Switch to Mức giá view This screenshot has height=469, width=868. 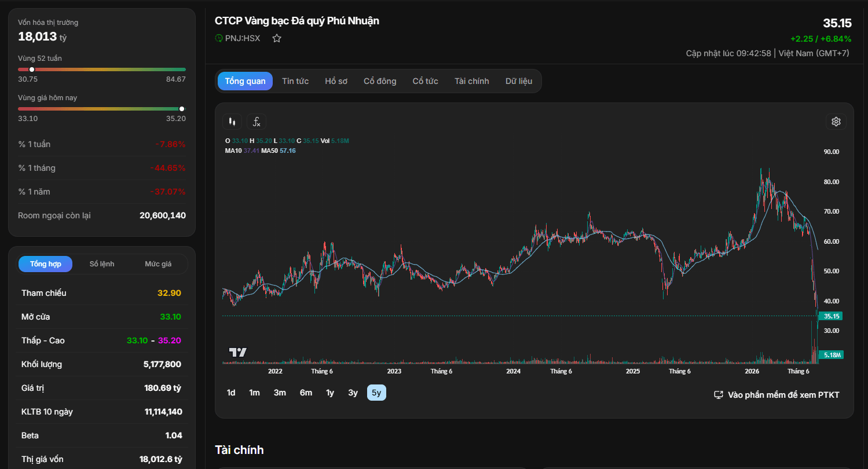(x=158, y=264)
